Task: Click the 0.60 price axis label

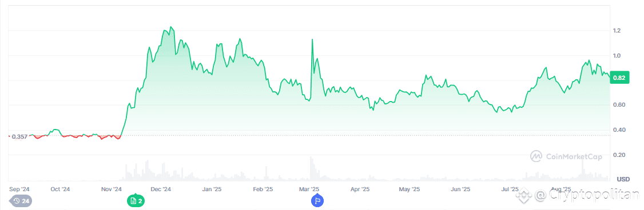Action: pyautogui.click(x=617, y=105)
